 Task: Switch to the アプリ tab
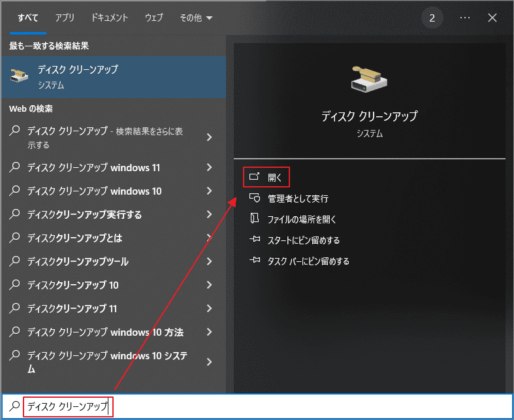65,18
